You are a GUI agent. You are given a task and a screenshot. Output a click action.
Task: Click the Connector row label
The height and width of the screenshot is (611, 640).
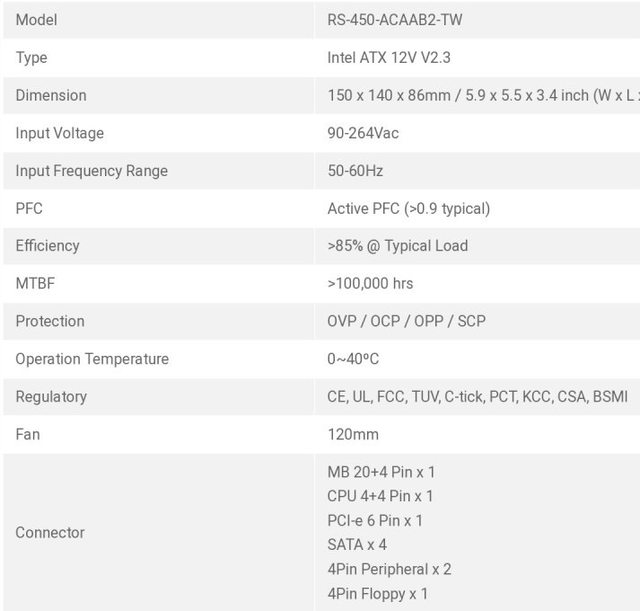click(x=50, y=533)
